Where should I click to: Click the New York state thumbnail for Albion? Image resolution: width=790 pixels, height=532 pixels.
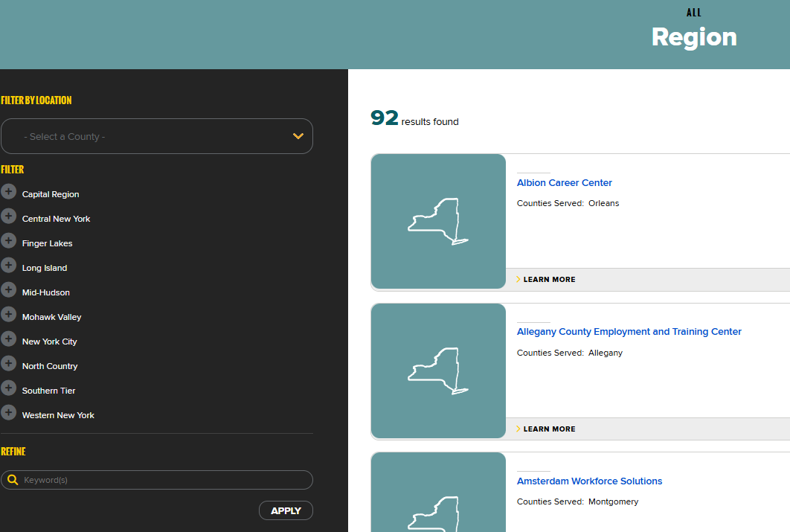pos(438,221)
